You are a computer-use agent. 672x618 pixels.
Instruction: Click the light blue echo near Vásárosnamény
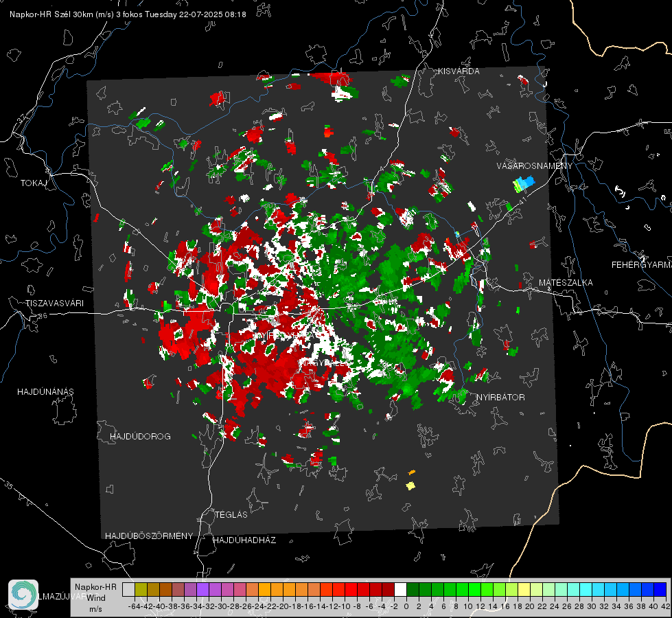click(524, 183)
